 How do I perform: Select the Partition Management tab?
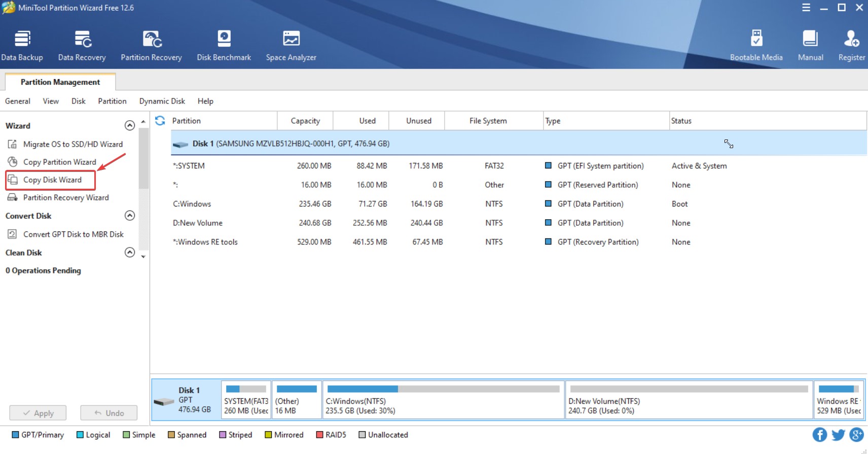click(60, 82)
